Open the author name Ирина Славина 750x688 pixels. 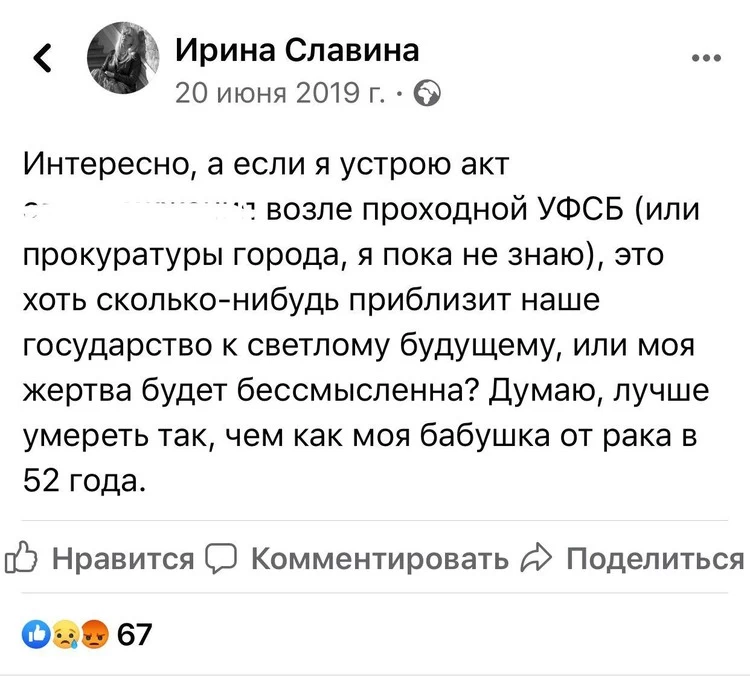click(x=297, y=48)
